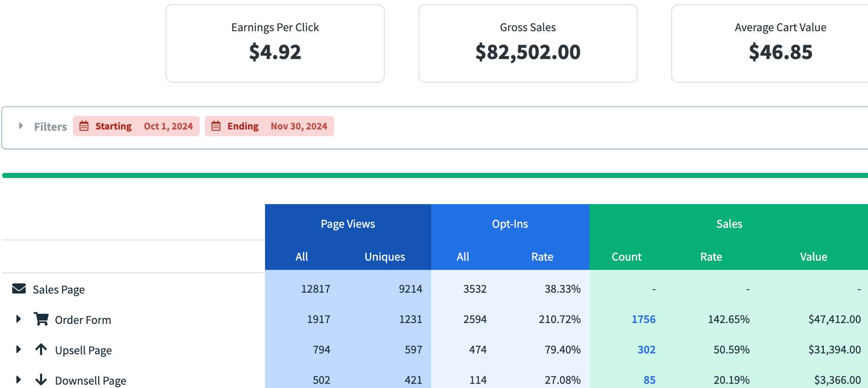Click the envelope icon beside Sales Page
868x388 pixels.
click(19, 289)
